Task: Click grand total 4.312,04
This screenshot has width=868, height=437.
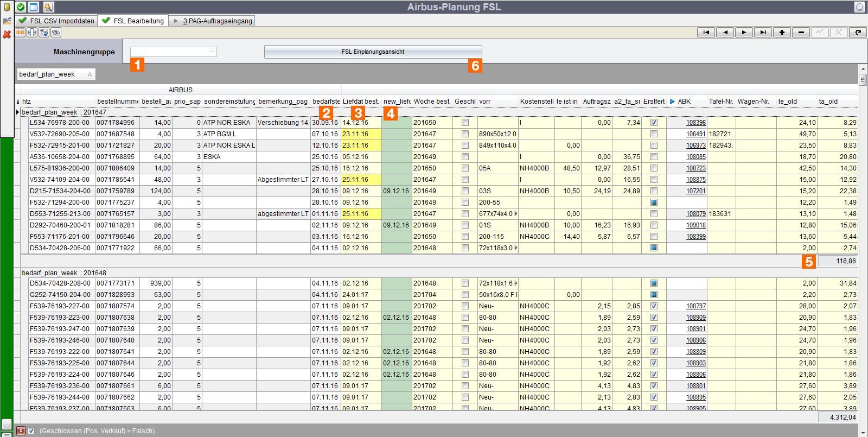Action: (x=838, y=417)
